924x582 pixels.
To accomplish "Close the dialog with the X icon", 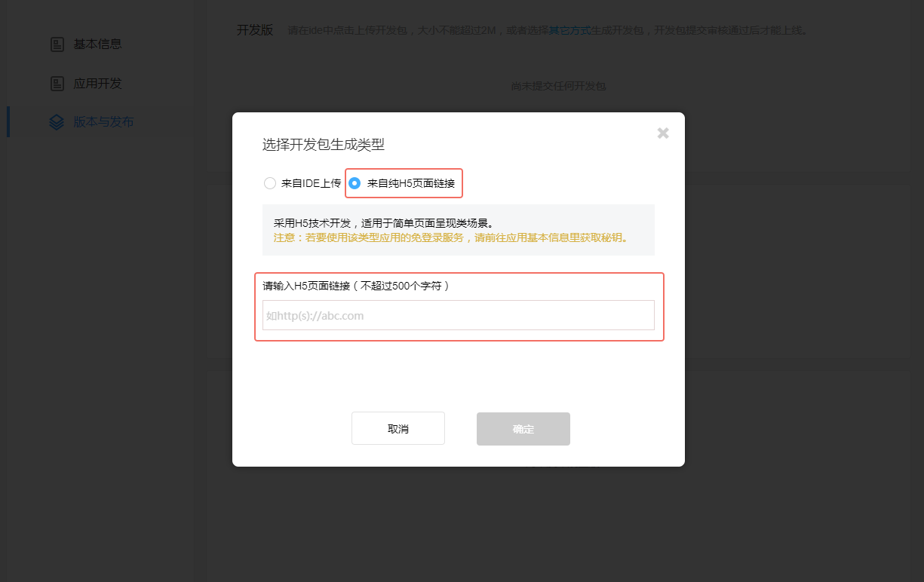I will coord(663,133).
